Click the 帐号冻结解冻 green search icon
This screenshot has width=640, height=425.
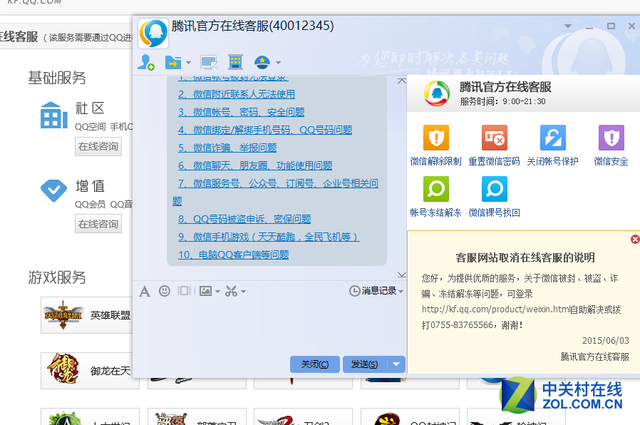pyautogui.click(x=436, y=189)
